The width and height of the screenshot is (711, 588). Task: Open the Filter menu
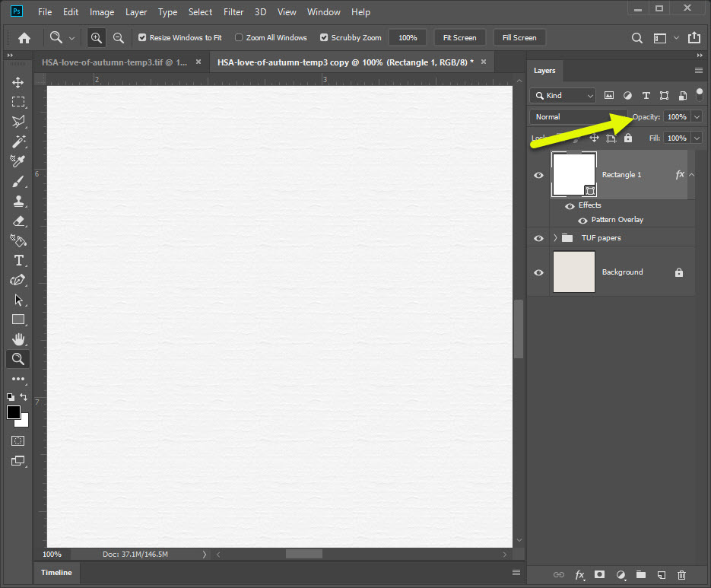233,12
